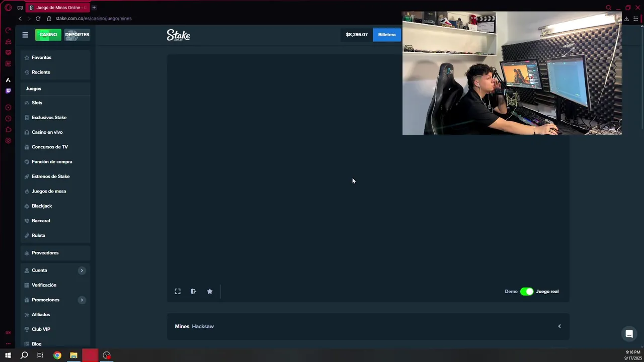This screenshot has width=644, height=362.
Task: Expand the Promociones submenu arrow
Action: coord(82,300)
